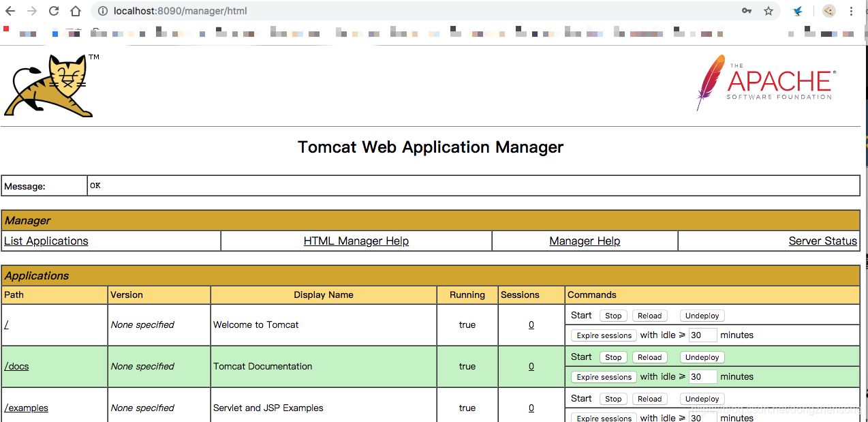Select the Welcome to Tomcat display name
The image size is (868, 422).
[x=256, y=325]
